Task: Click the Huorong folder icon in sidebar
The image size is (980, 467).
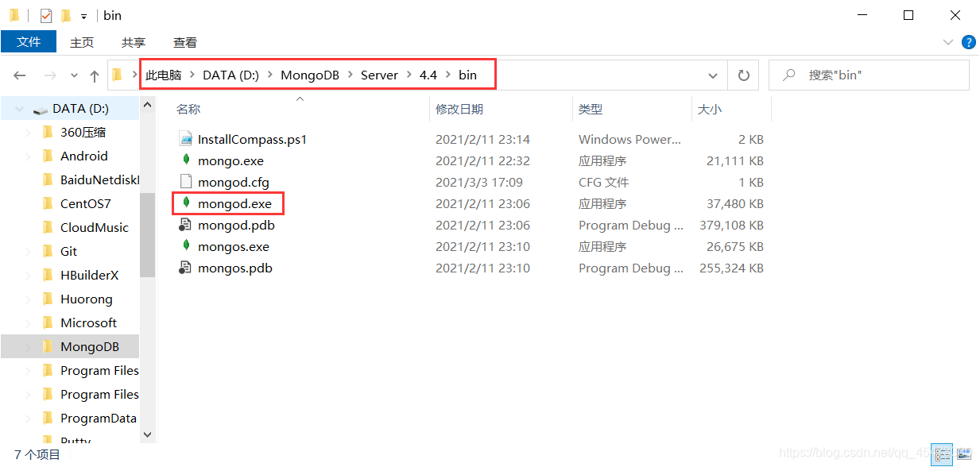Action: [x=48, y=299]
